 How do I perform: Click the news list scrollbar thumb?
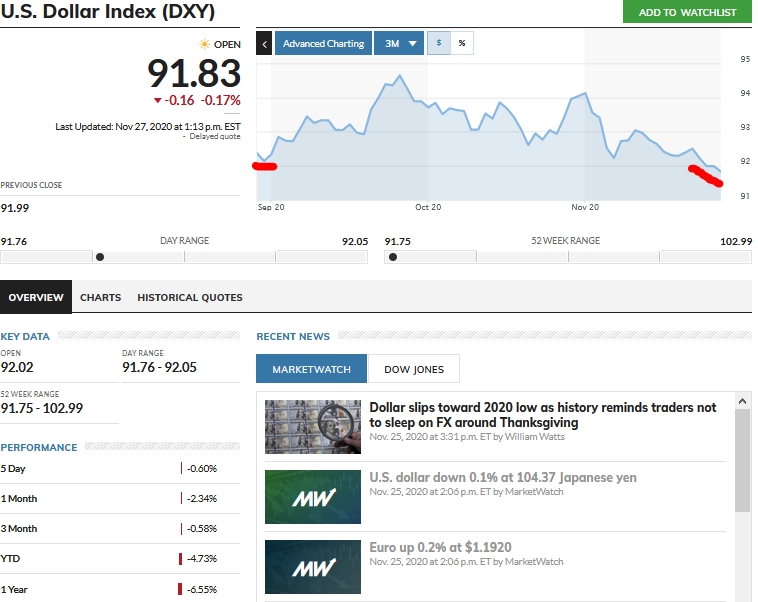[x=742, y=460]
